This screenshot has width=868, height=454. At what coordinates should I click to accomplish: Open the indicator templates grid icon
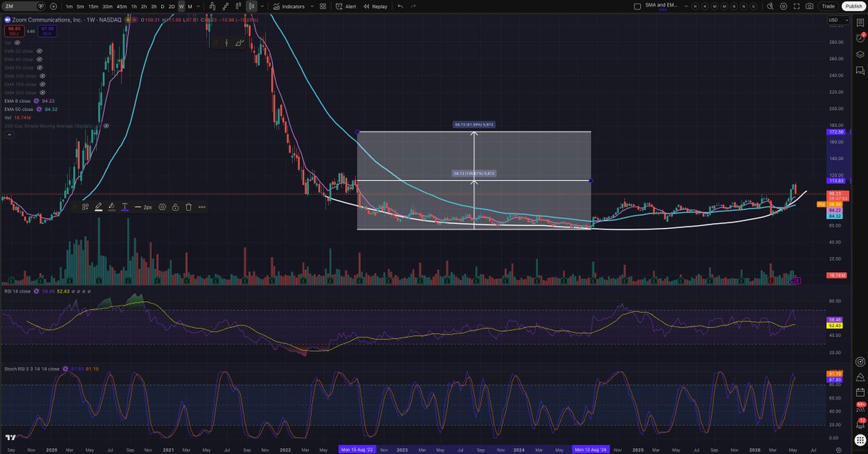click(323, 7)
